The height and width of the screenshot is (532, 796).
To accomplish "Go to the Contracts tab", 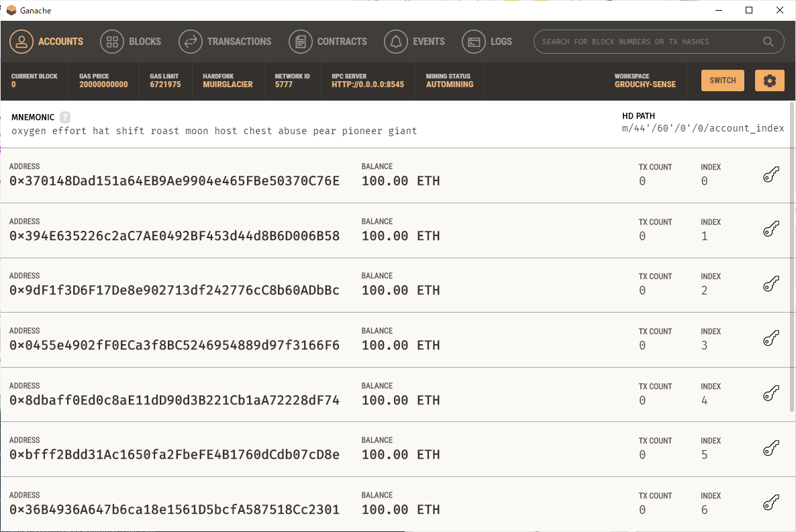I will tap(328, 42).
